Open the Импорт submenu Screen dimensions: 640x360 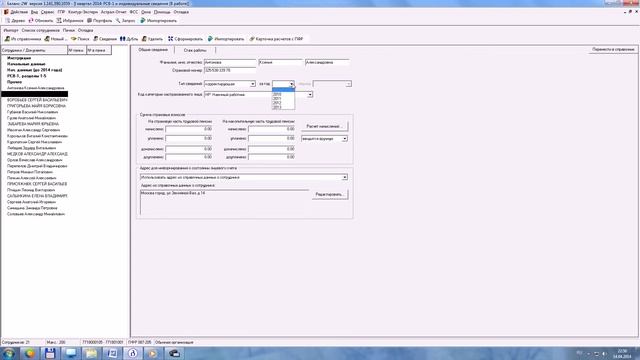pyautogui.click(x=11, y=30)
